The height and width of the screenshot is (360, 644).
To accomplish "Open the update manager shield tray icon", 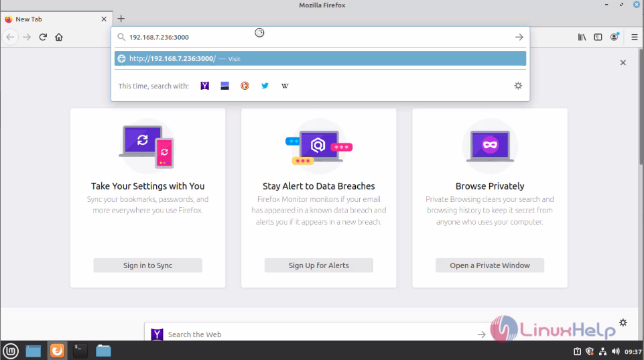I will click(590, 351).
